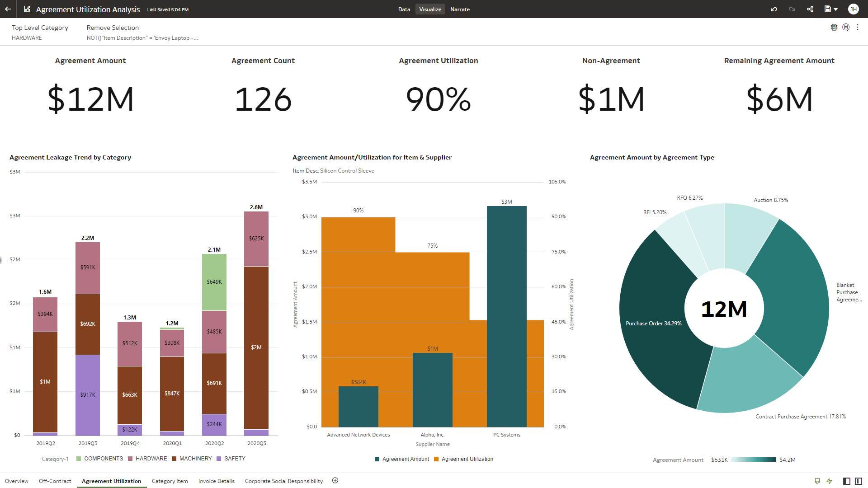The image size is (868, 488).
Task: Switch to the Overview tab
Action: click(17, 481)
